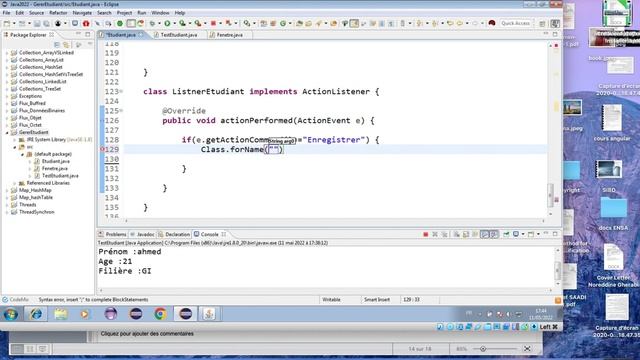This screenshot has height=360, width=640.
Task: Open Google Chrome from the taskbar
Action: click(x=160, y=314)
